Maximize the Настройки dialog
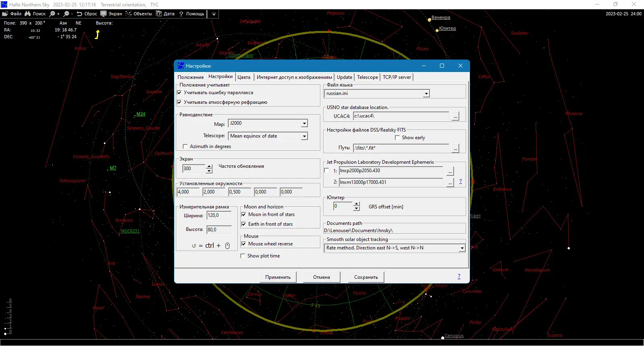Image resolution: width=644 pixels, height=346 pixels. 442,66
